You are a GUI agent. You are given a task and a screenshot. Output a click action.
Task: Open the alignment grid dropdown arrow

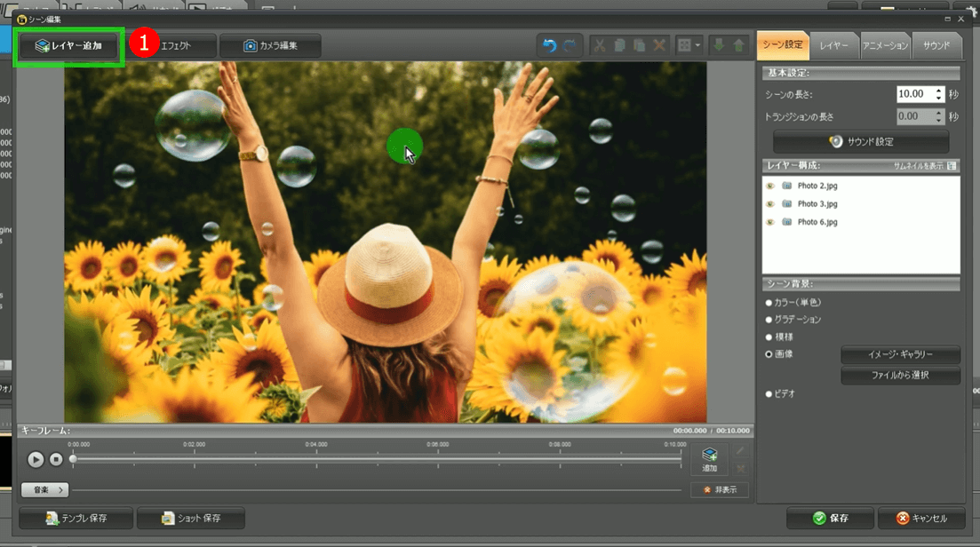(698, 46)
